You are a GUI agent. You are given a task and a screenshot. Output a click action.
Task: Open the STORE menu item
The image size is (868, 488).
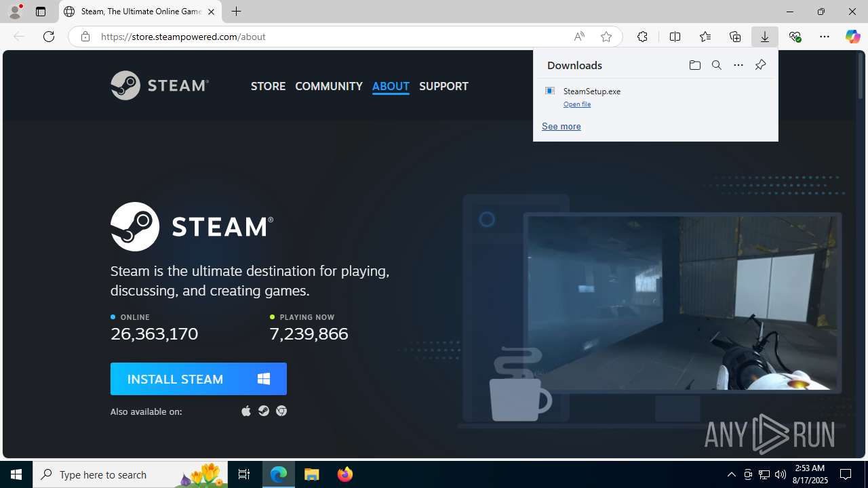pos(268,86)
